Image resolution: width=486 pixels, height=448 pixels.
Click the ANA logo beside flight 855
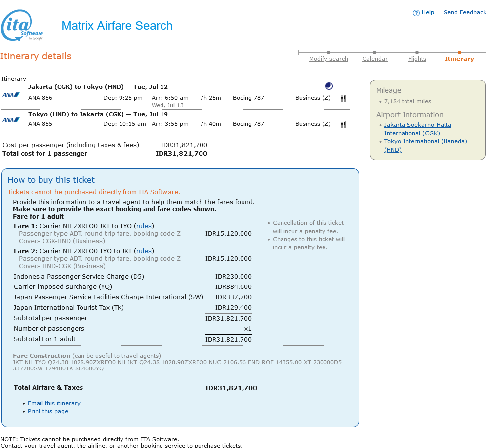click(x=11, y=120)
